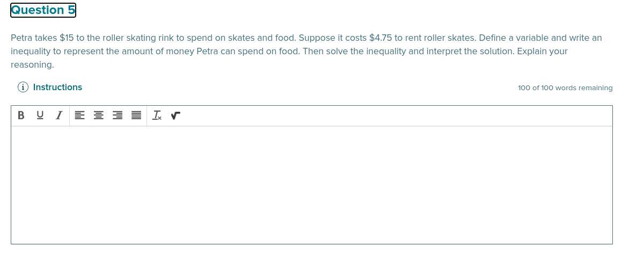Toggle bold formatting in the editor
644x254 pixels.
21,115
